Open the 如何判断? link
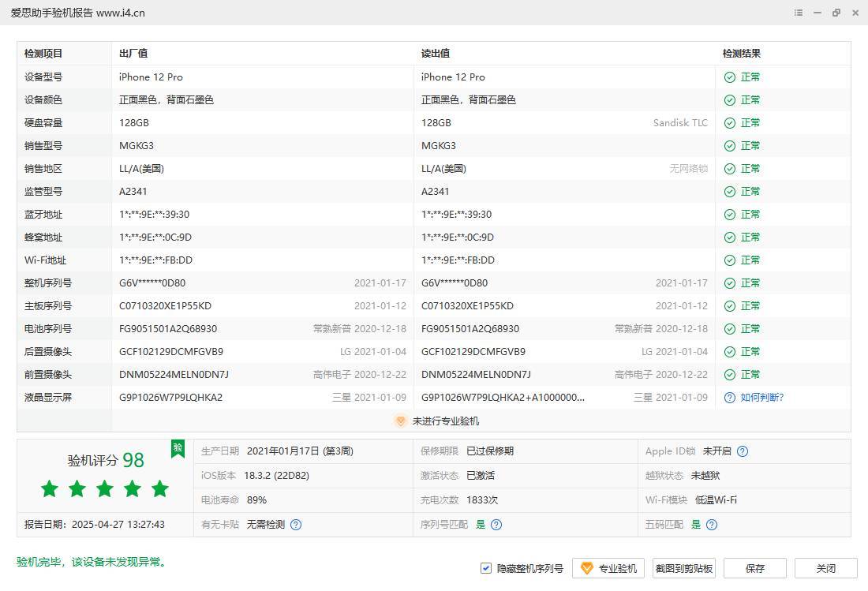Image resolution: width=868 pixels, height=591 pixels. click(762, 398)
